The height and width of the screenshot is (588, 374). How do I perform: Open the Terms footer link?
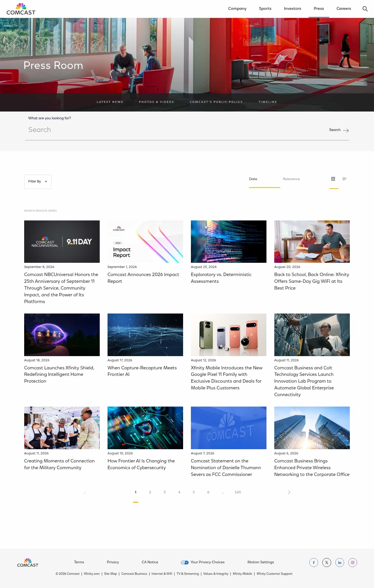click(x=79, y=562)
